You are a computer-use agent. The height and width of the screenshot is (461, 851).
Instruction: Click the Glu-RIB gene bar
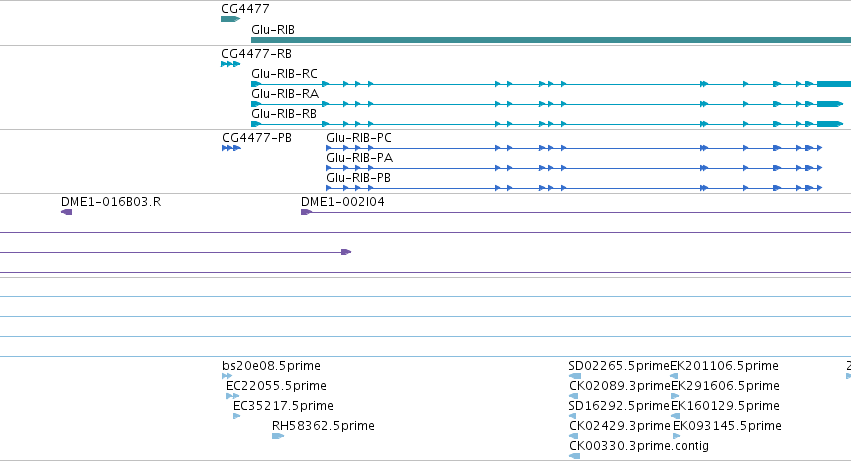coord(551,40)
